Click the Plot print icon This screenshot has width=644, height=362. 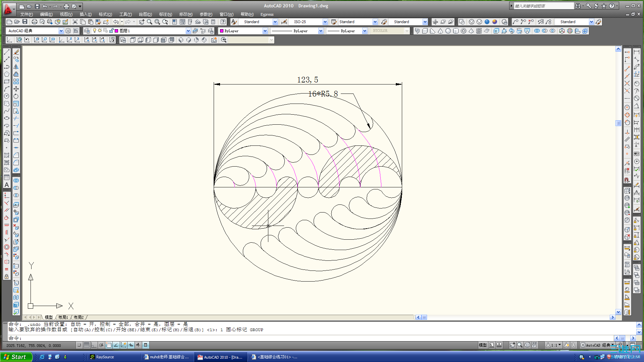pyautogui.click(x=34, y=22)
